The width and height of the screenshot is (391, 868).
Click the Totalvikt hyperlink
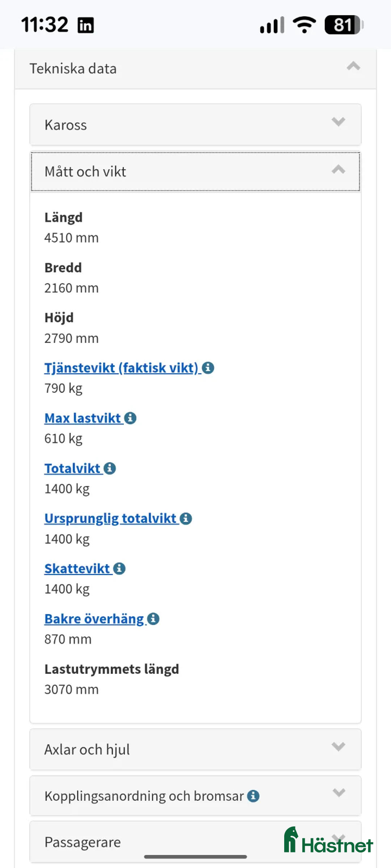[72, 468]
